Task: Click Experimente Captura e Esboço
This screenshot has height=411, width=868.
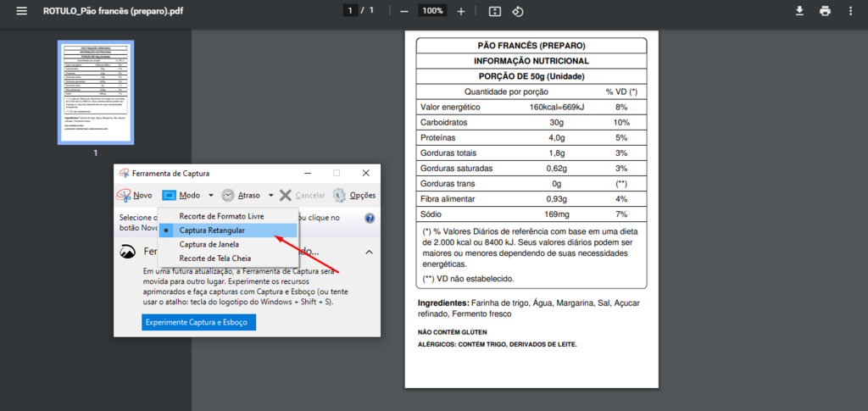Action: [x=198, y=322]
